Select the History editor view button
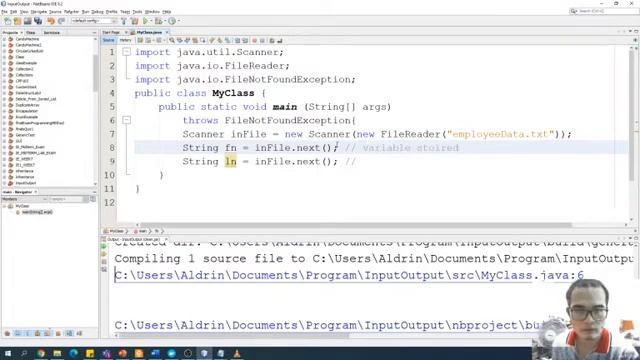 tap(125, 40)
